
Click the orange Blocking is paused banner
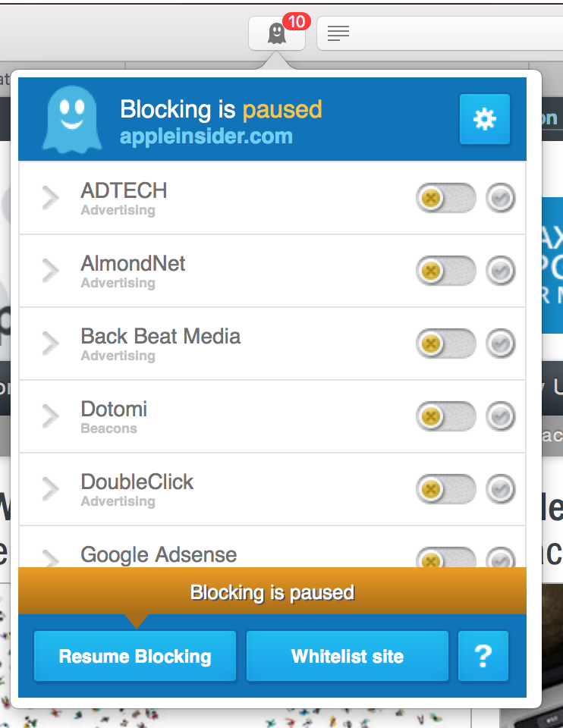(x=272, y=591)
